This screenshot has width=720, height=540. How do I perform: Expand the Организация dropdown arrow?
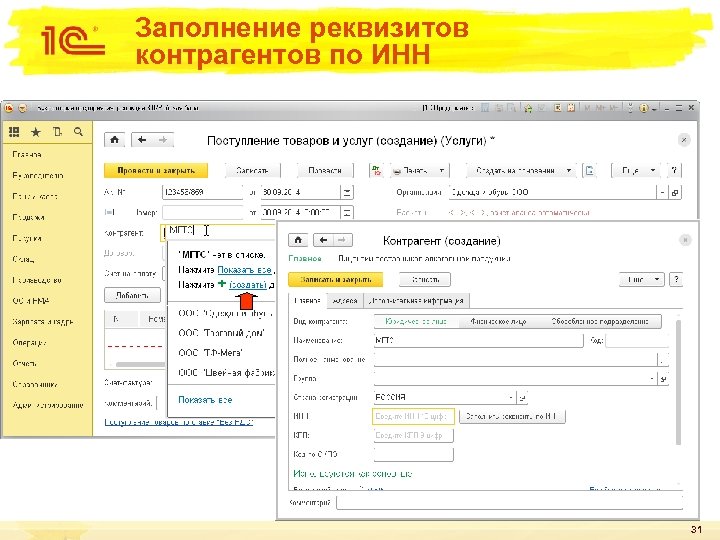click(x=662, y=192)
